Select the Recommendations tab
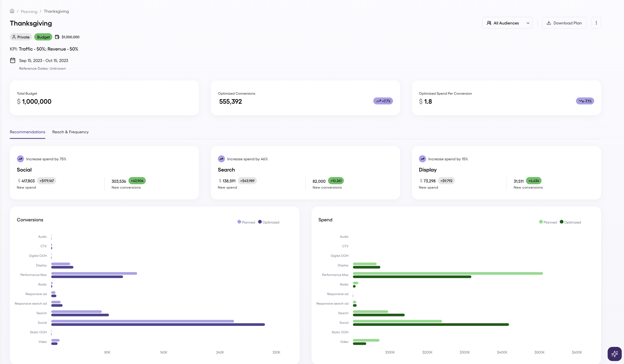 pyautogui.click(x=27, y=132)
